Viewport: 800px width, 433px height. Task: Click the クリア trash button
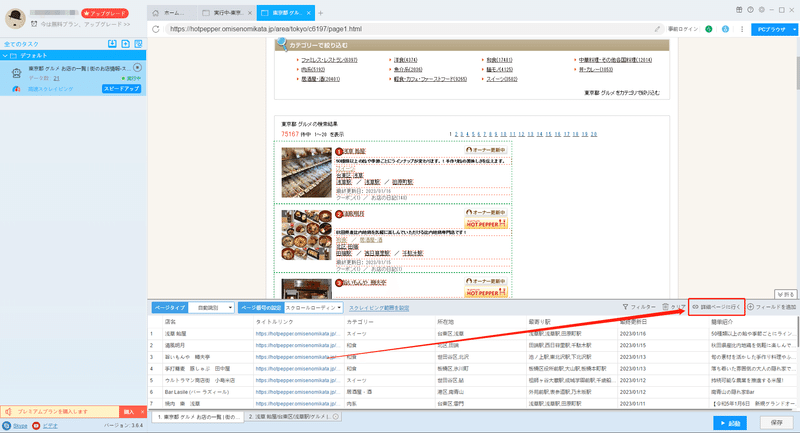[674, 307]
